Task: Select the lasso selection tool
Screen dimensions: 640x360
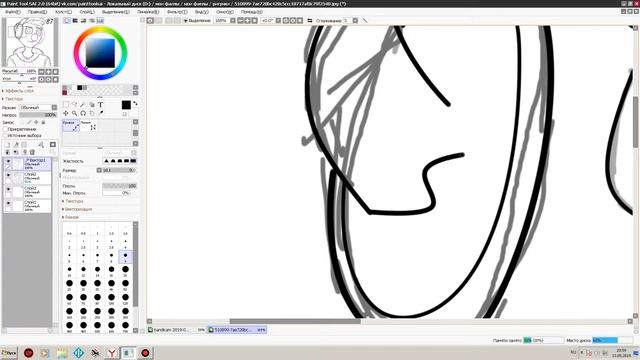Action: pos(74,104)
